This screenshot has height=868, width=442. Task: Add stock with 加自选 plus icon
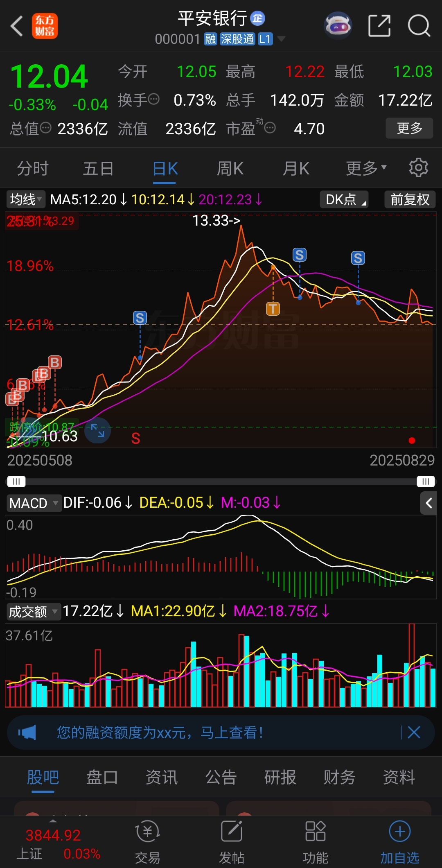(400, 842)
